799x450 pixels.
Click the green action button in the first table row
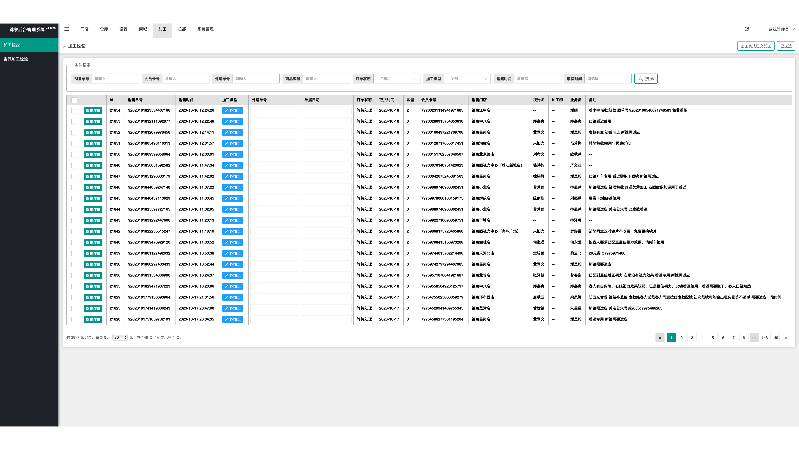[x=93, y=111]
